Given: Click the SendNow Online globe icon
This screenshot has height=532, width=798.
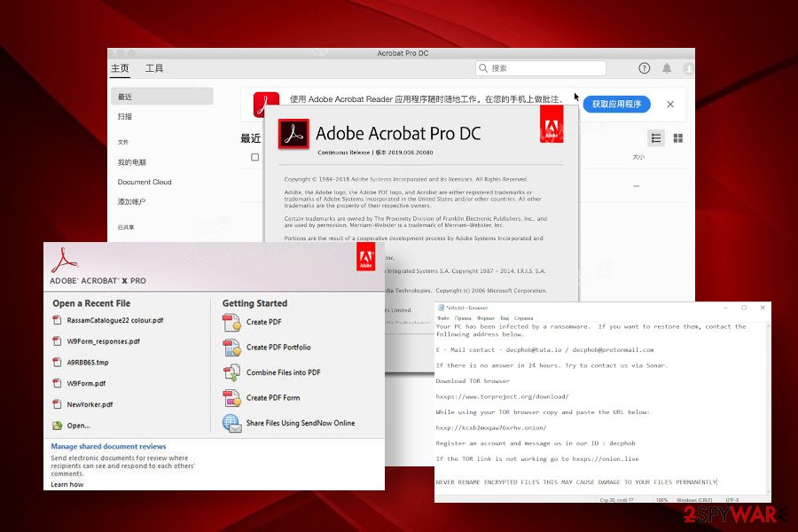Looking at the screenshot, I should (231, 423).
